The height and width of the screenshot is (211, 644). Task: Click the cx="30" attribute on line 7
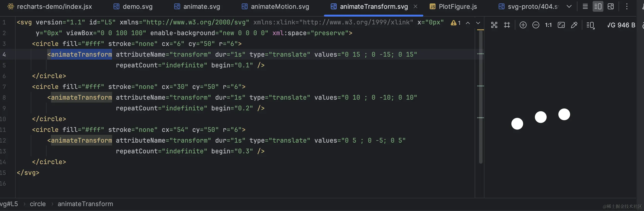175,86
